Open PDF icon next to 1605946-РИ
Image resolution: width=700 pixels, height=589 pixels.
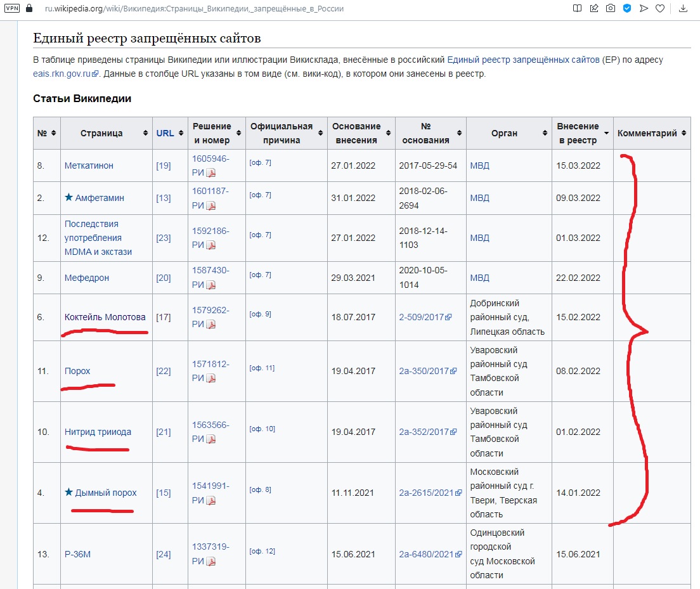coord(211,173)
